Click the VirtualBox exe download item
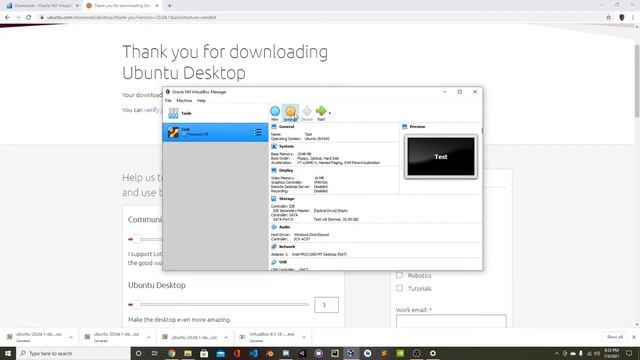The height and width of the screenshot is (360, 640). (x=268, y=337)
